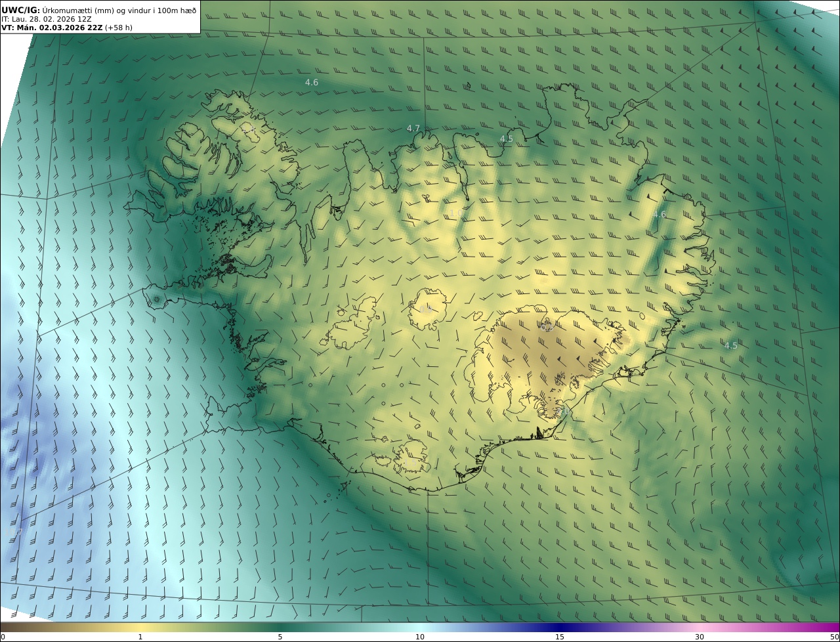This screenshot has height=642, width=840.
Task: Click the colorbar tick label 0
Action: 3,637
